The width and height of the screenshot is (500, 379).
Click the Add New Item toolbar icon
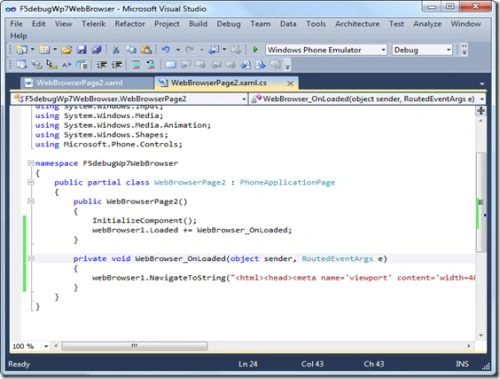click(44, 50)
